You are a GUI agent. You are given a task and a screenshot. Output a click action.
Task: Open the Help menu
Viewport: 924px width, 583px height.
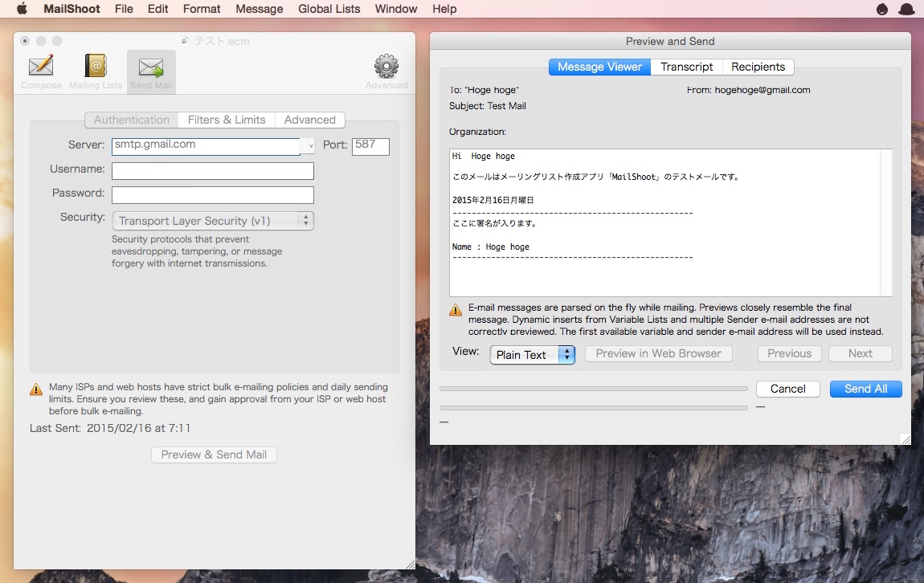[444, 9]
